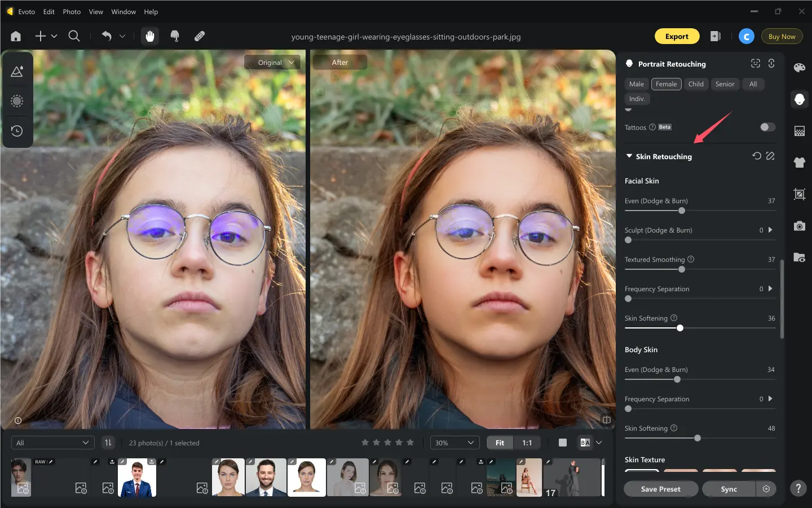Toggle single image view square

562,443
